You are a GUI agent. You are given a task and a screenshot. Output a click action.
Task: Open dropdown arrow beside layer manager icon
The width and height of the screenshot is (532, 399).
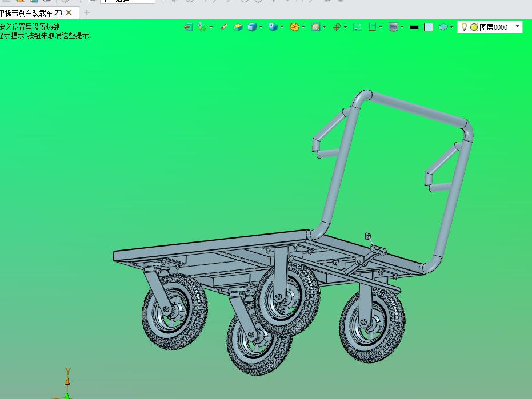[x=451, y=27]
